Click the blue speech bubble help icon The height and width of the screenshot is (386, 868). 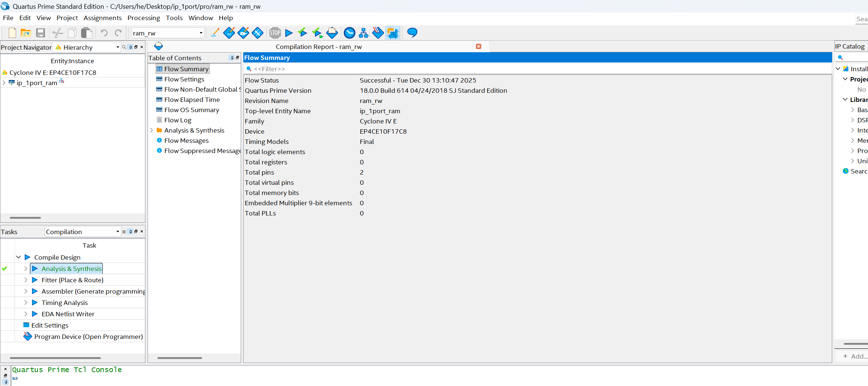click(412, 33)
